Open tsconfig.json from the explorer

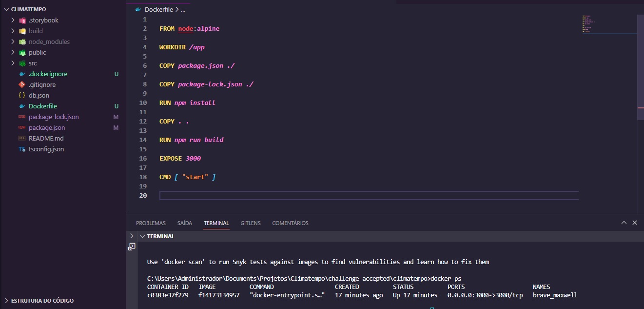[x=46, y=149]
